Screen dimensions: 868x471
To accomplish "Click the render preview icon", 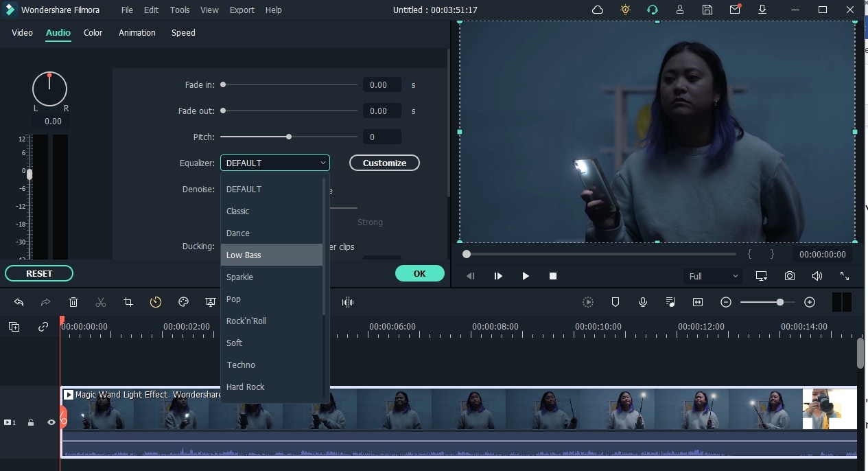I will click(588, 302).
